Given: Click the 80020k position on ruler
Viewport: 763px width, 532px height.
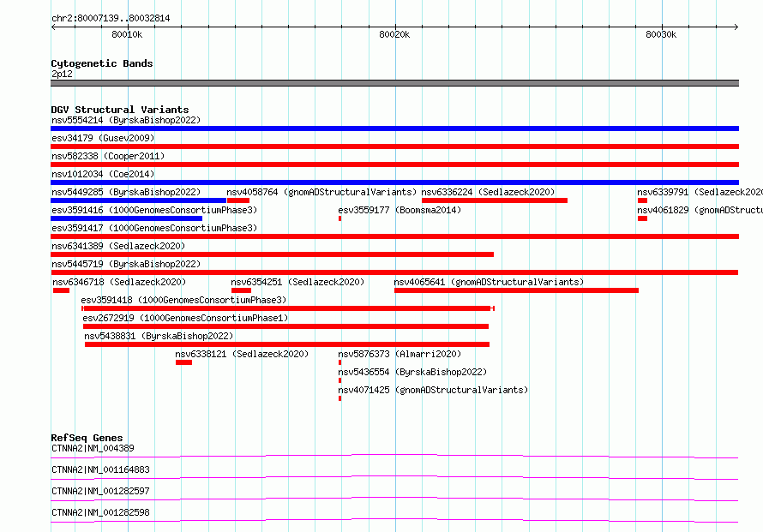Looking at the screenshot, I should point(394,34).
